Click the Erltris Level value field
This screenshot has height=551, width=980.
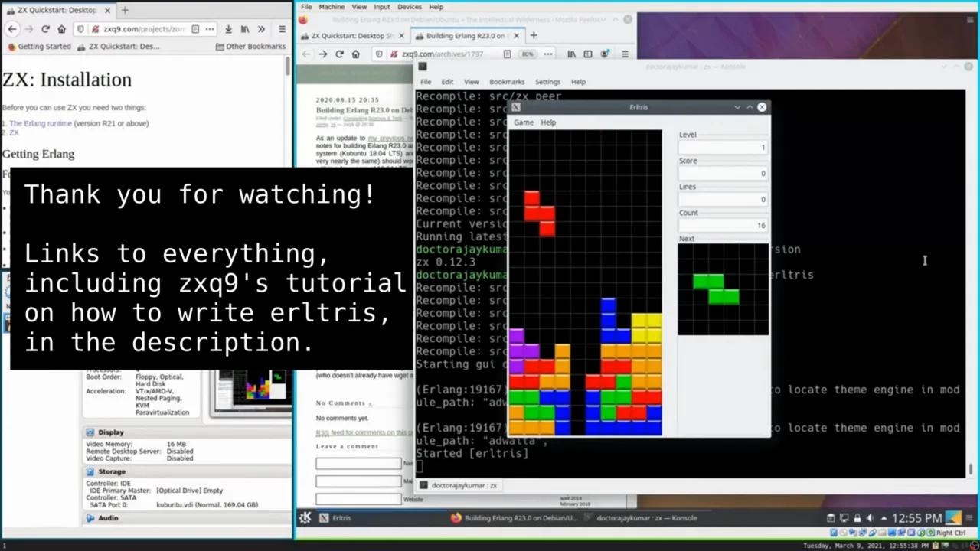723,147
